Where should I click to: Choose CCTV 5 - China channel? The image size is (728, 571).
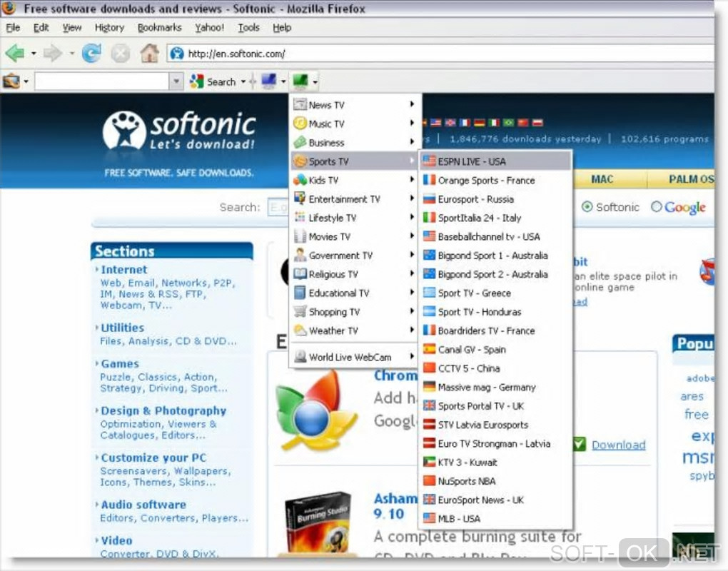tap(495, 368)
